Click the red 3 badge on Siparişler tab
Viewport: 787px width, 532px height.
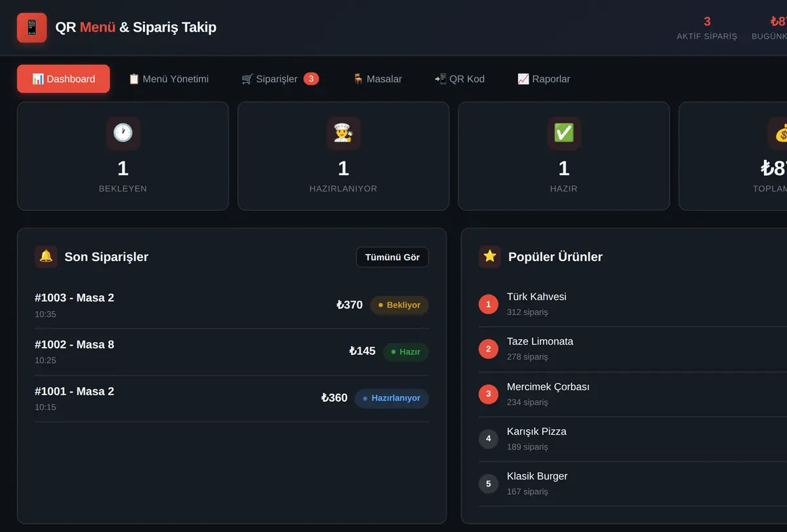pyautogui.click(x=312, y=79)
